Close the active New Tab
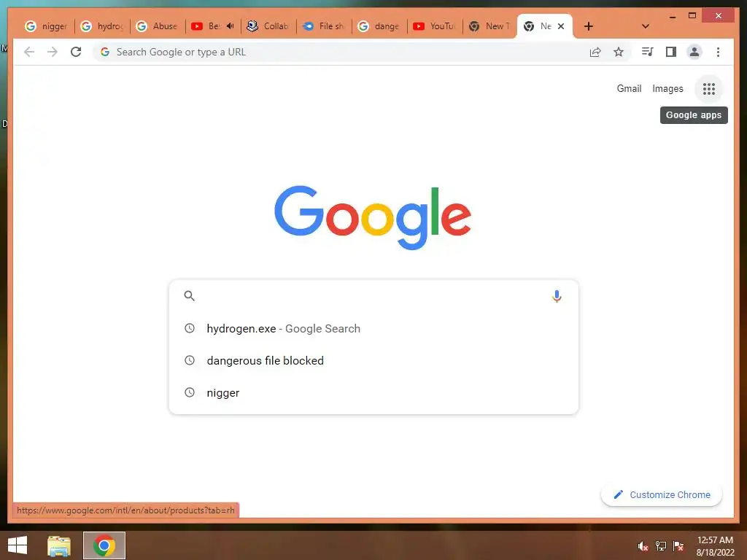The image size is (747, 560). (x=561, y=26)
